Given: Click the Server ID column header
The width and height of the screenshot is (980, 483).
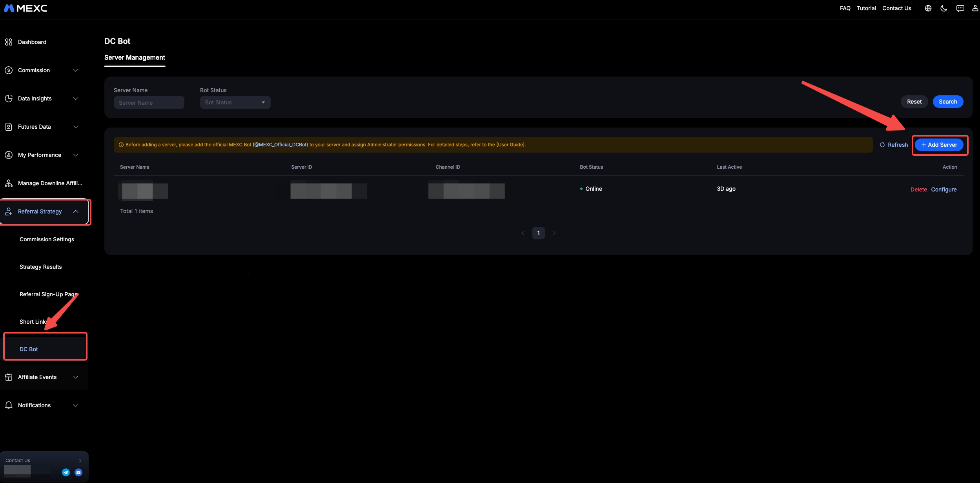Looking at the screenshot, I should 302,167.
